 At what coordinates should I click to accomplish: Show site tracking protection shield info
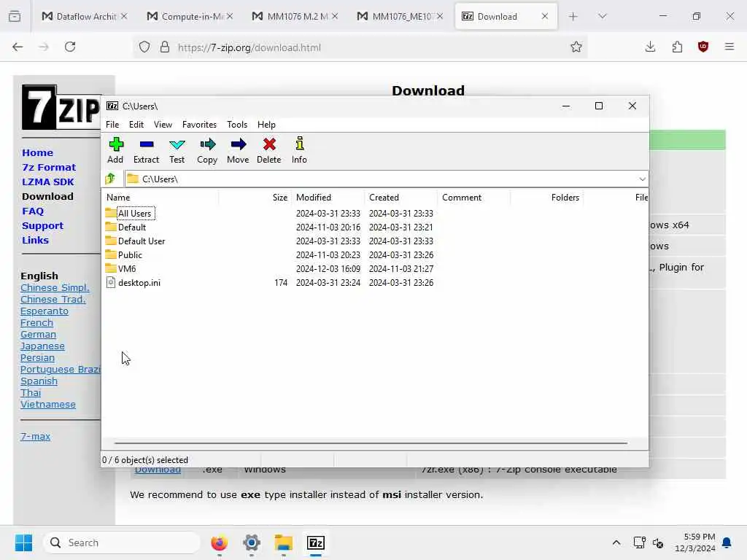144,47
